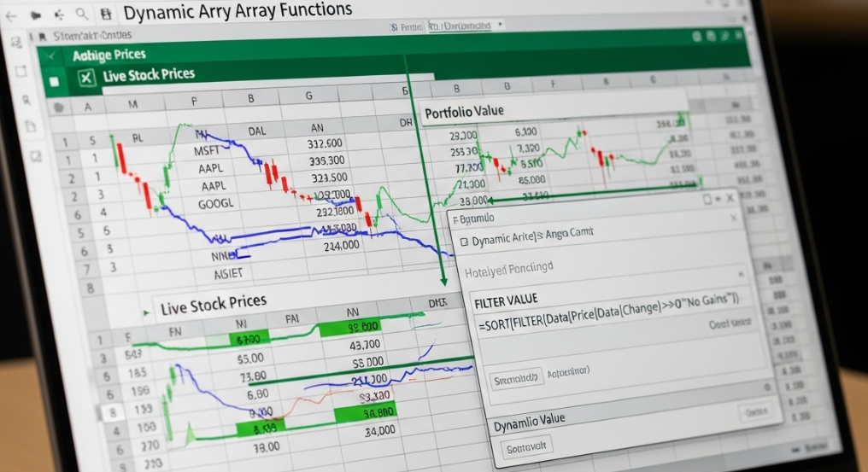
Task: Click the 73.80 cell in lower sheet
Action: click(x=253, y=376)
